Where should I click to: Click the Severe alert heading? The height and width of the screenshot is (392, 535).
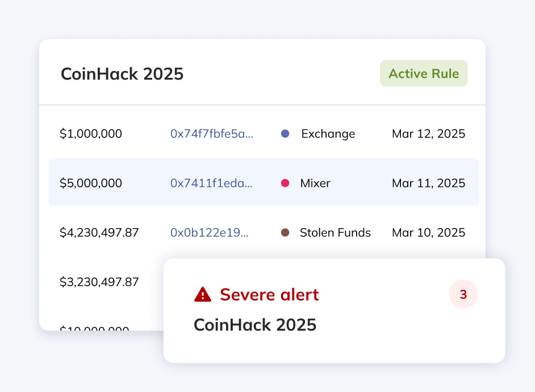click(x=269, y=294)
